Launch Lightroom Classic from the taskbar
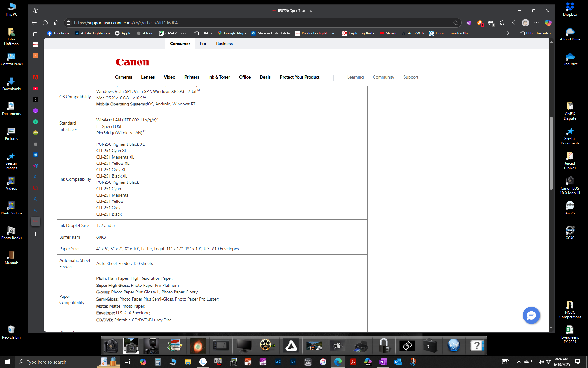Image resolution: width=588 pixels, height=368 pixels. coord(278,362)
